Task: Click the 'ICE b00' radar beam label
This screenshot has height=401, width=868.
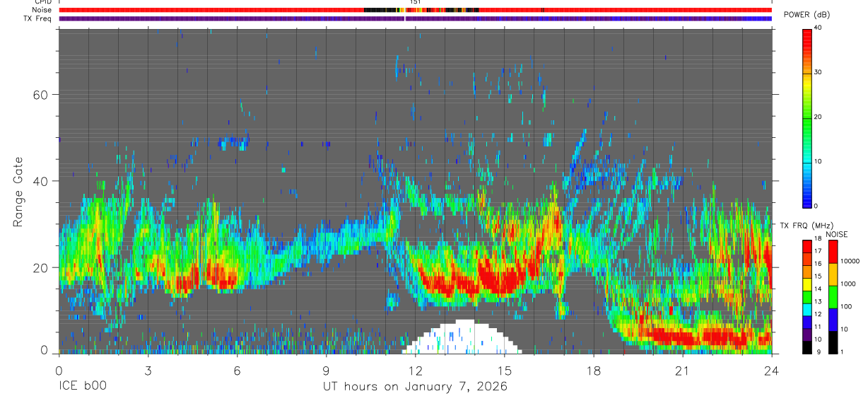Action: (x=82, y=387)
